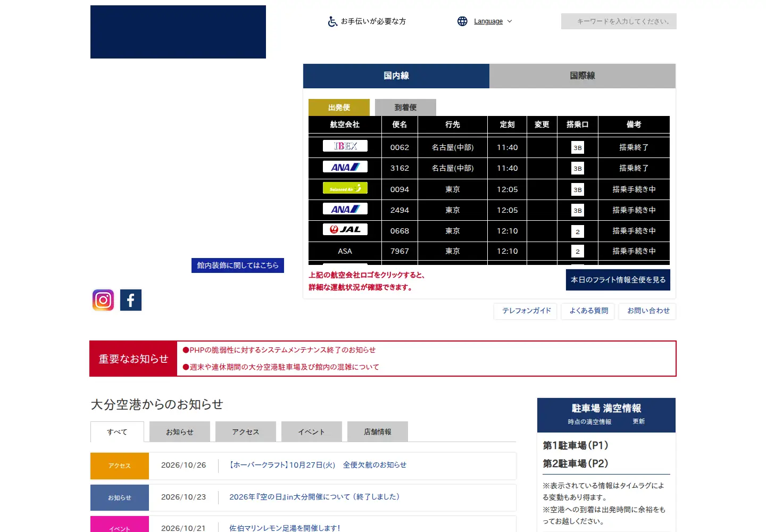
Task: Click gate 3B badge for flight 0062
Action: click(x=578, y=148)
